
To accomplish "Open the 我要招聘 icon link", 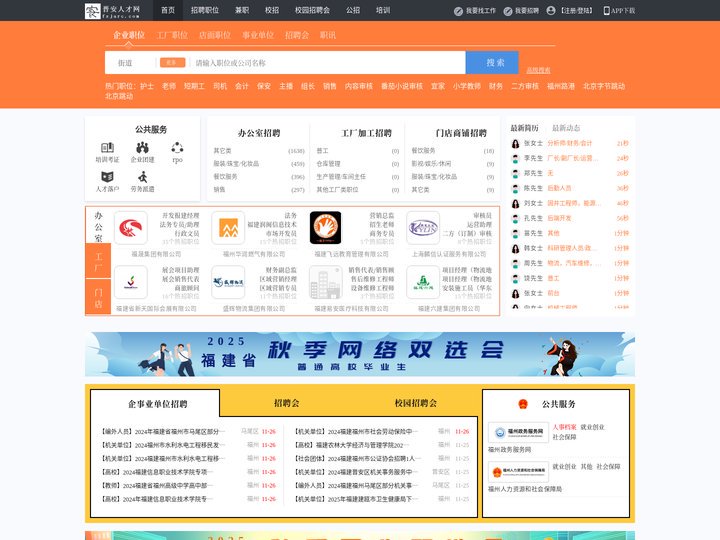I will [507, 11].
